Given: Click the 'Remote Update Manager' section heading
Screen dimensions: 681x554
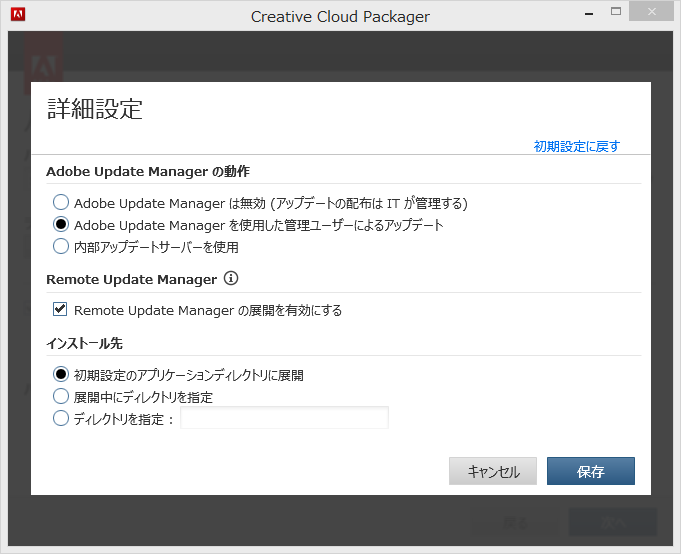Looking at the screenshot, I should 132,279.
